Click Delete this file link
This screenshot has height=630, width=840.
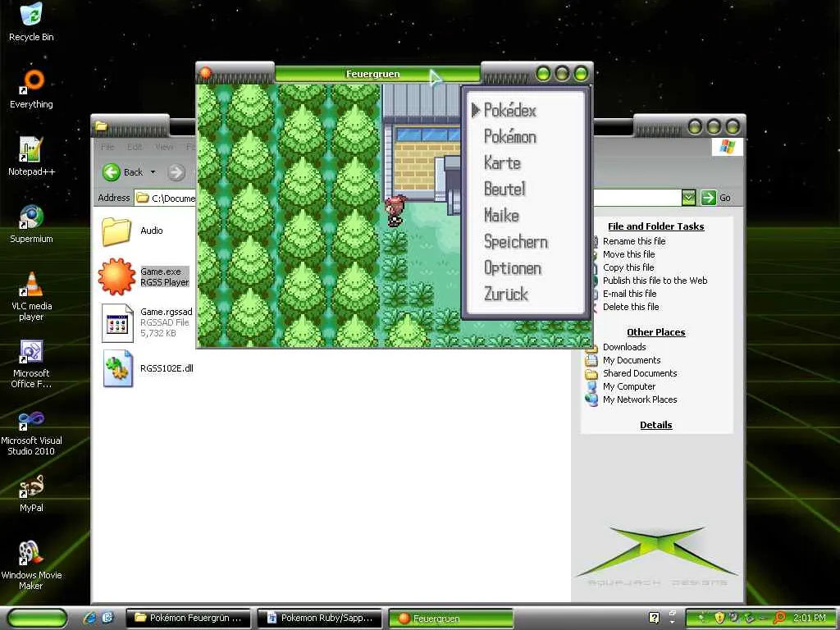(x=631, y=307)
